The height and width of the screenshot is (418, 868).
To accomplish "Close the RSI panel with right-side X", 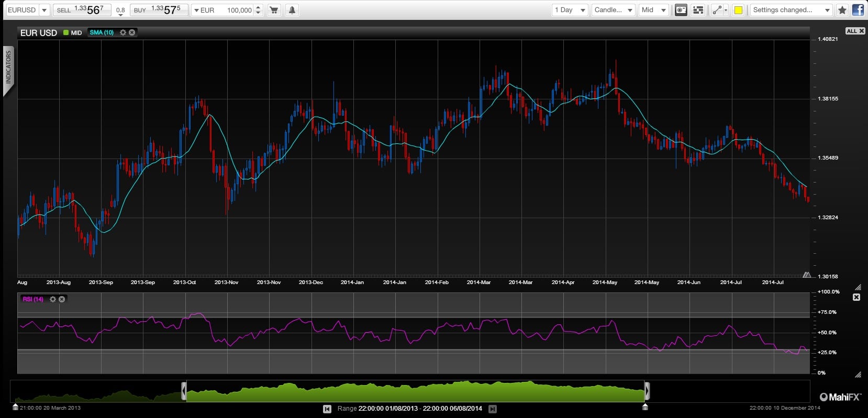I will click(x=856, y=297).
